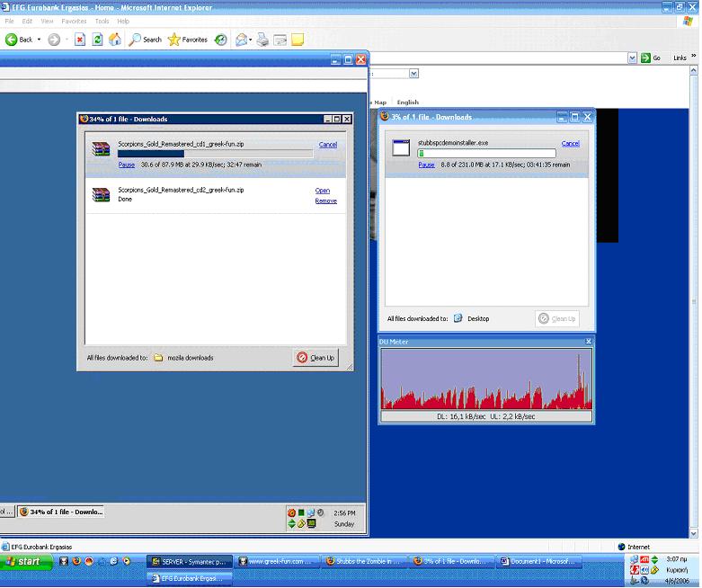This screenshot has height=588, width=702.
Task: Open the Mail icon dropdown arrow
Action: 250,40
